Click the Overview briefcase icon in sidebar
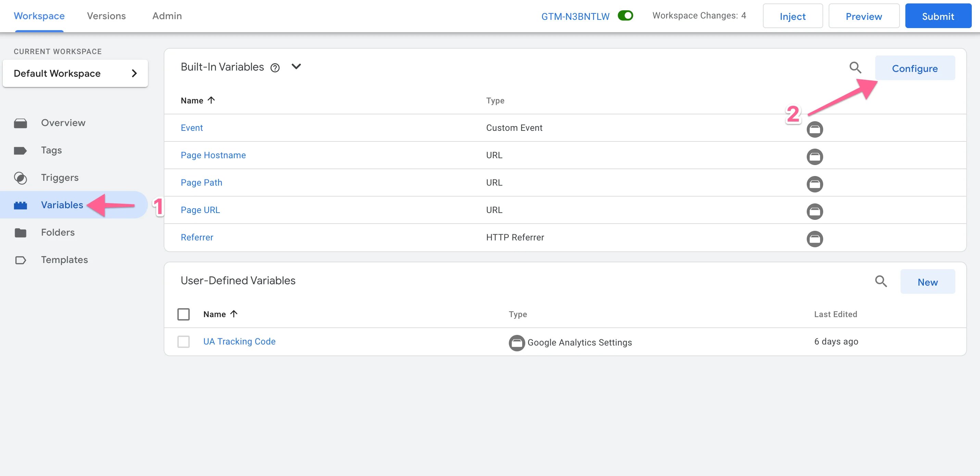 click(x=20, y=123)
